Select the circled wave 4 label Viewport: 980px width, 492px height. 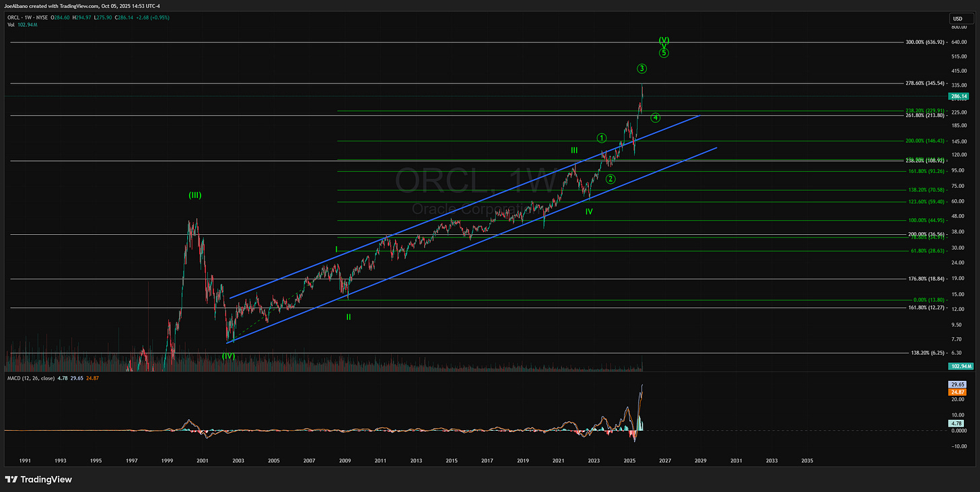click(x=656, y=118)
